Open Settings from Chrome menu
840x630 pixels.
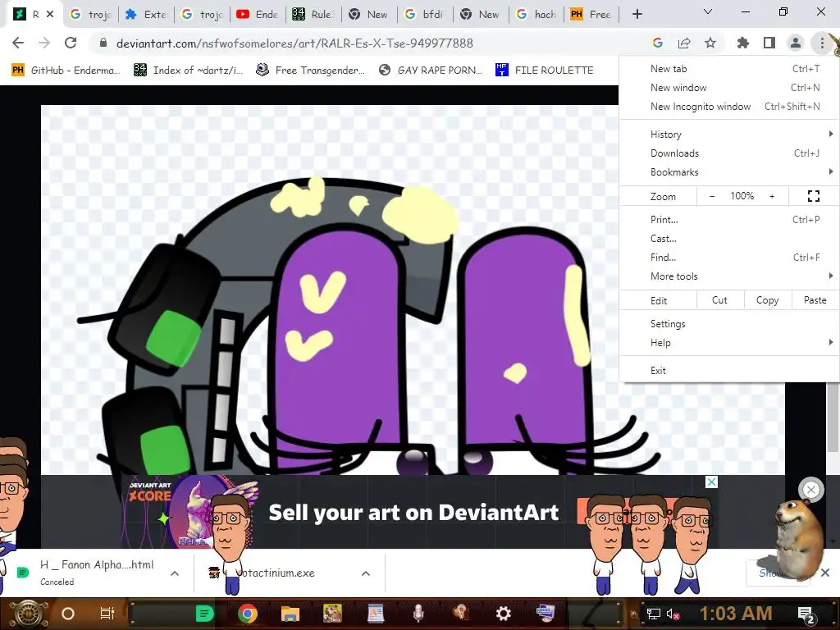pyautogui.click(x=729, y=323)
